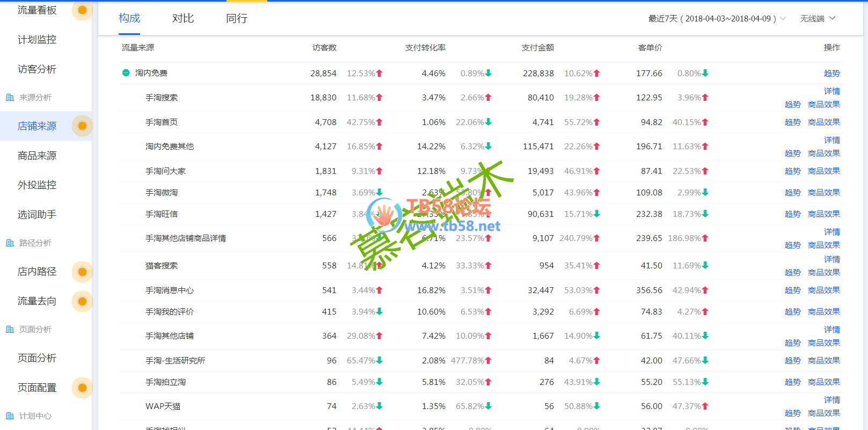Open 商品来源 in the sidebar
Image resolution: width=868 pixels, height=430 pixels.
tap(37, 156)
